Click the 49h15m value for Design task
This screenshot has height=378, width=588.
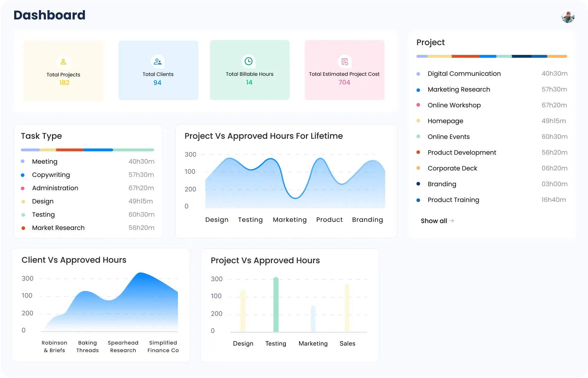click(141, 201)
